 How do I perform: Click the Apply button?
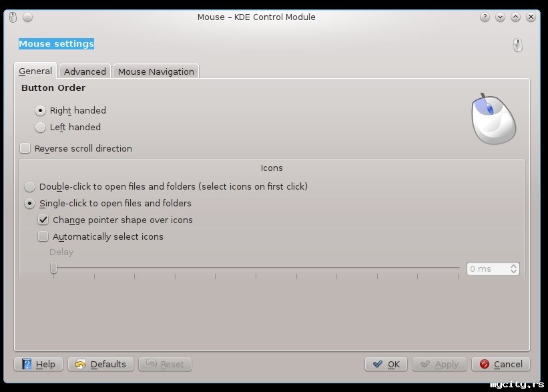pos(439,364)
